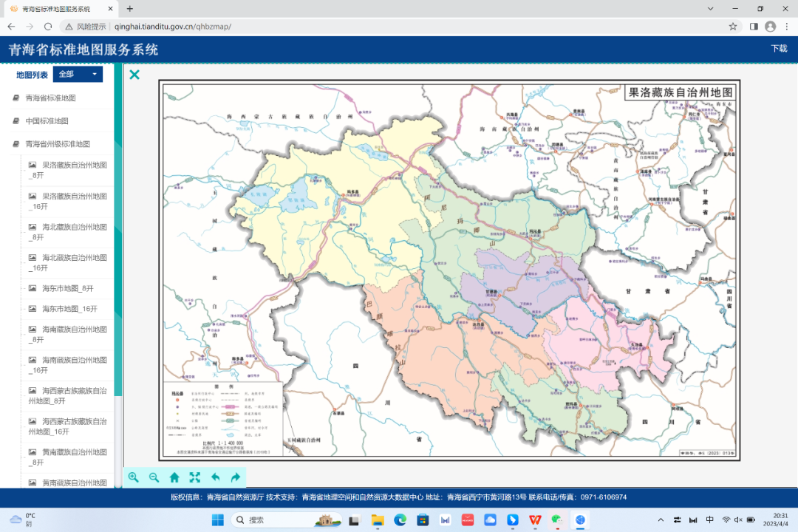
Task: Open the tab search chevron
Action: pyautogui.click(x=711, y=9)
